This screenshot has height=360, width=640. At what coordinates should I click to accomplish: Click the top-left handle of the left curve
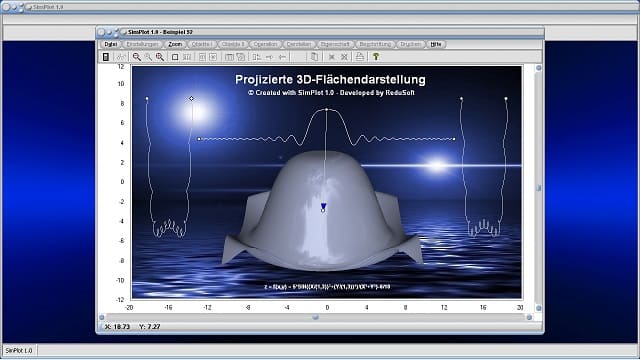147,98
